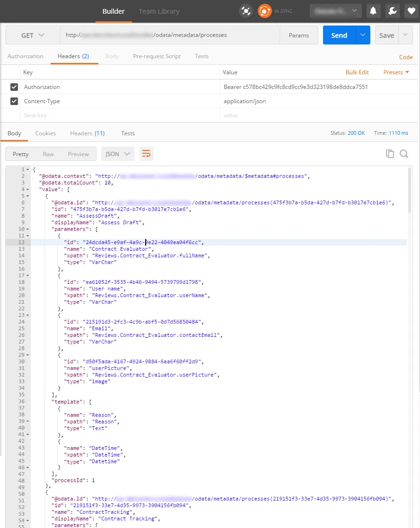Collapse the value array at line 4
Screen dimensions: 420x528
click(x=27, y=189)
